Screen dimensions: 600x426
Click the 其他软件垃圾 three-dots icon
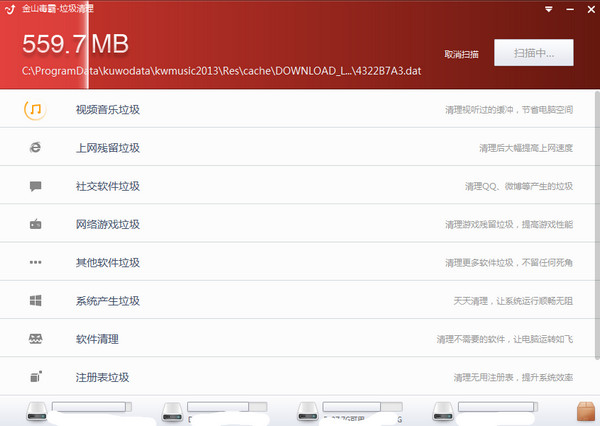[x=35, y=262]
